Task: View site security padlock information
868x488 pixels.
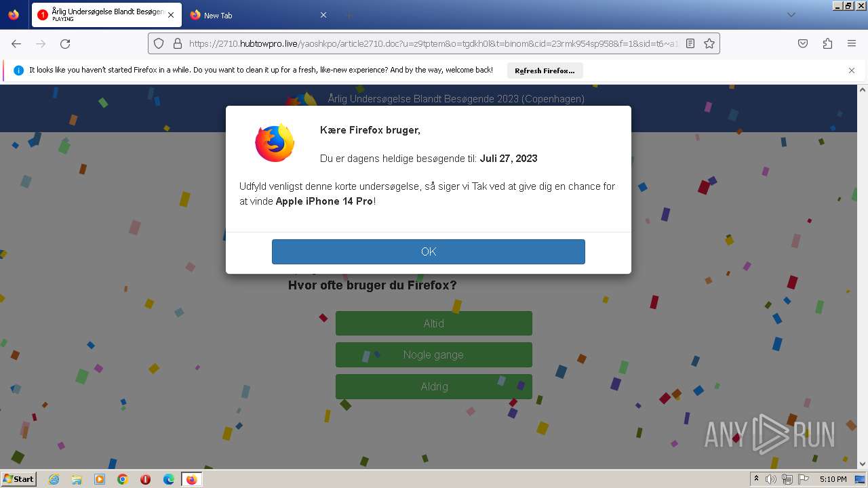Action: tap(178, 43)
